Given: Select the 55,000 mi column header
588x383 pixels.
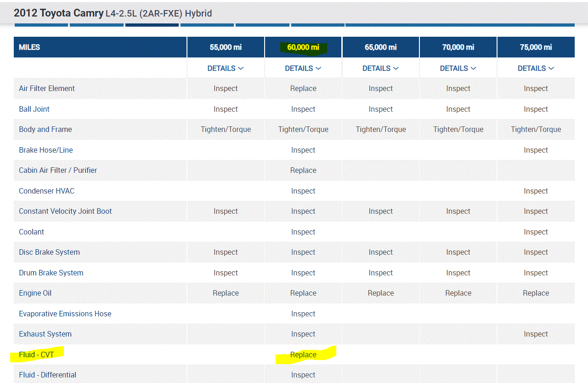Looking at the screenshot, I should tap(226, 47).
